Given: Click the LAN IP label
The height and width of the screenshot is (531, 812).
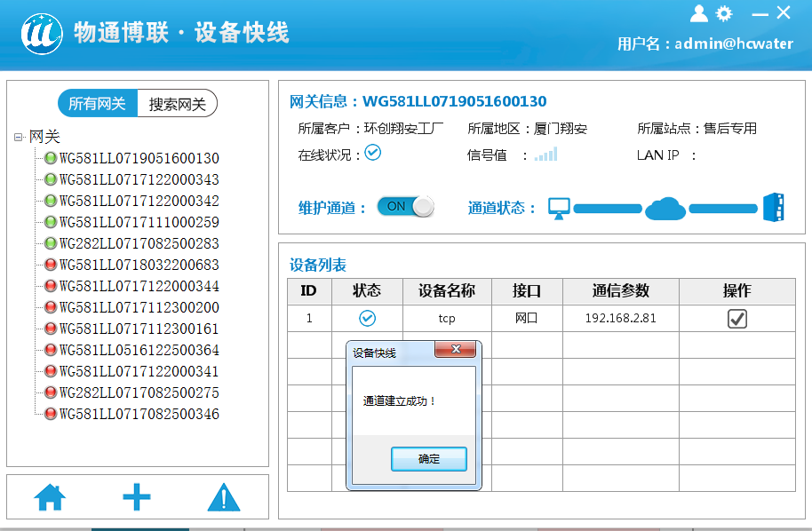Looking at the screenshot, I should [x=657, y=155].
